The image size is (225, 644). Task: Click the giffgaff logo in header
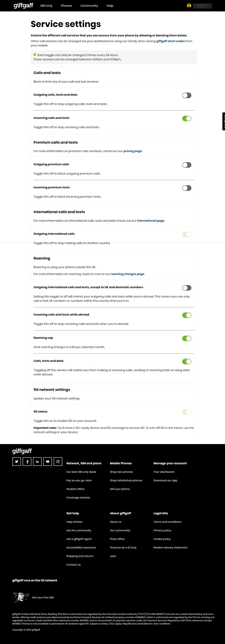coord(23,6)
